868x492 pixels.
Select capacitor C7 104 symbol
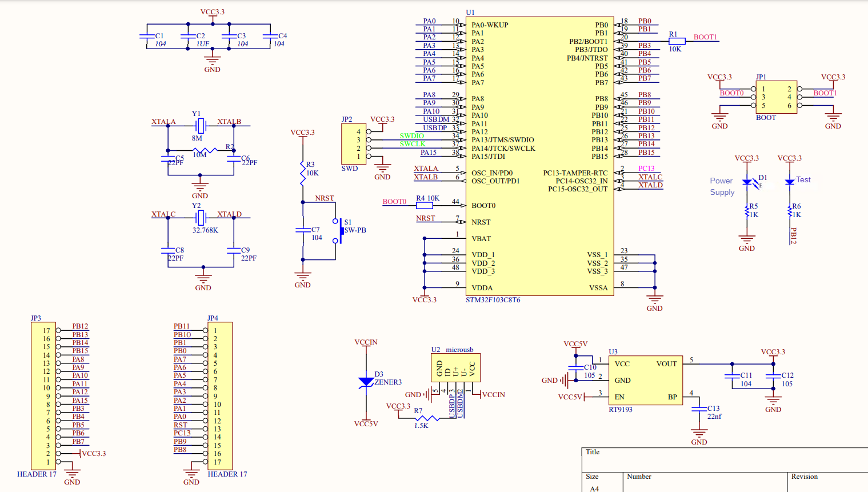[x=303, y=230]
